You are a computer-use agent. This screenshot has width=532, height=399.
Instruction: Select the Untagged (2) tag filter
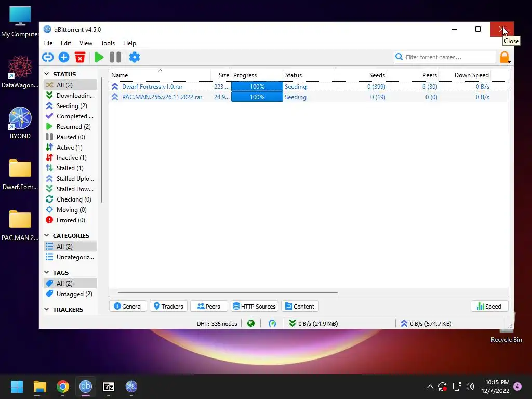tap(70, 294)
